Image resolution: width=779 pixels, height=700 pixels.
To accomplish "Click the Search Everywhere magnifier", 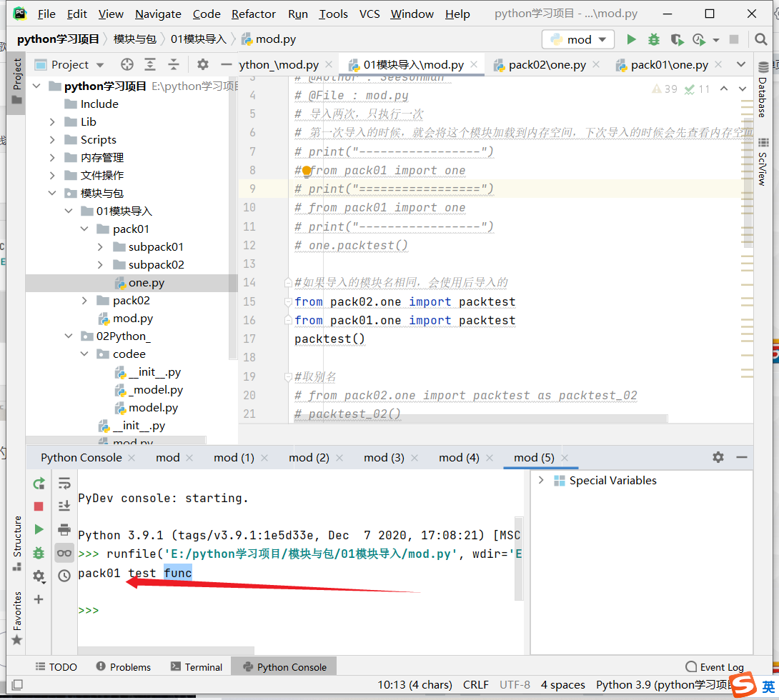I will tap(760, 39).
